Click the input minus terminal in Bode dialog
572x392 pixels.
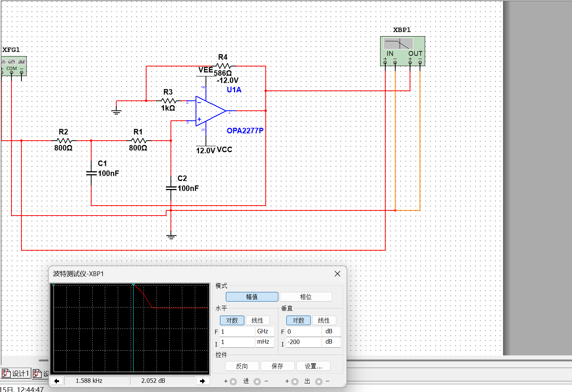pyautogui.click(x=257, y=382)
